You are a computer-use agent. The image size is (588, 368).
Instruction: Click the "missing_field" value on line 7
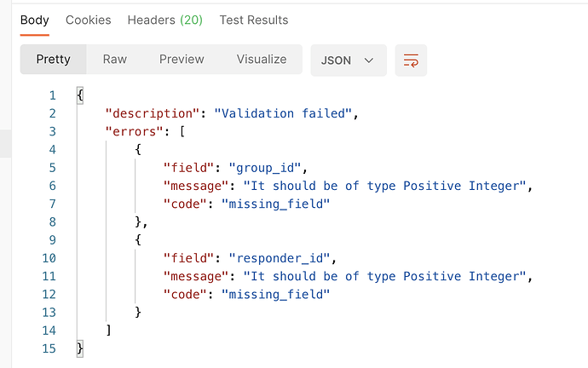275,204
